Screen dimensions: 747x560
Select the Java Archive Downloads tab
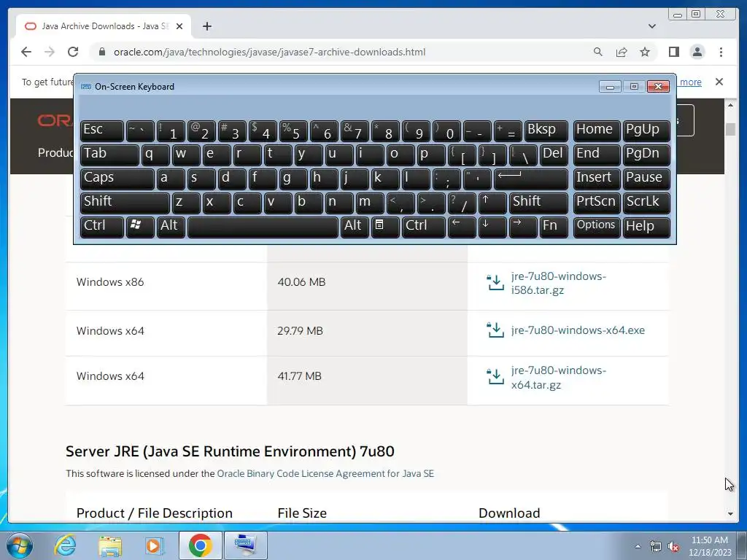[104, 26]
